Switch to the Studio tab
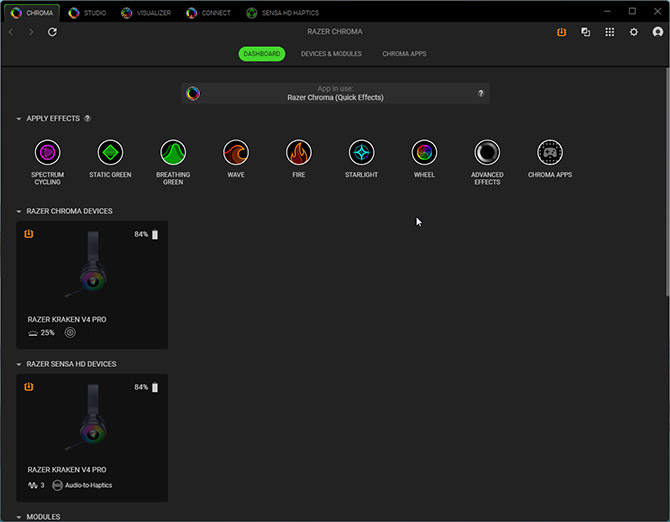 [x=87, y=13]
